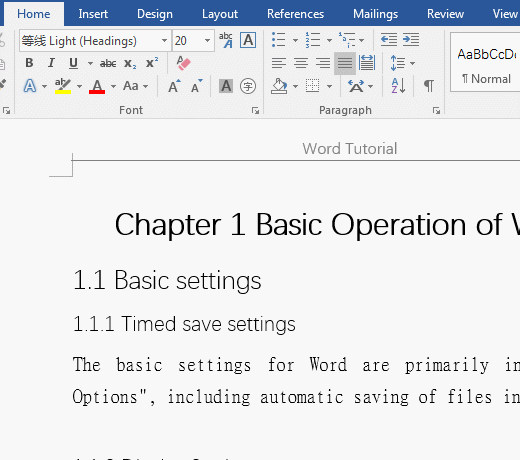
Task: Apply Distributed alignment
Action: click(367, 63)
